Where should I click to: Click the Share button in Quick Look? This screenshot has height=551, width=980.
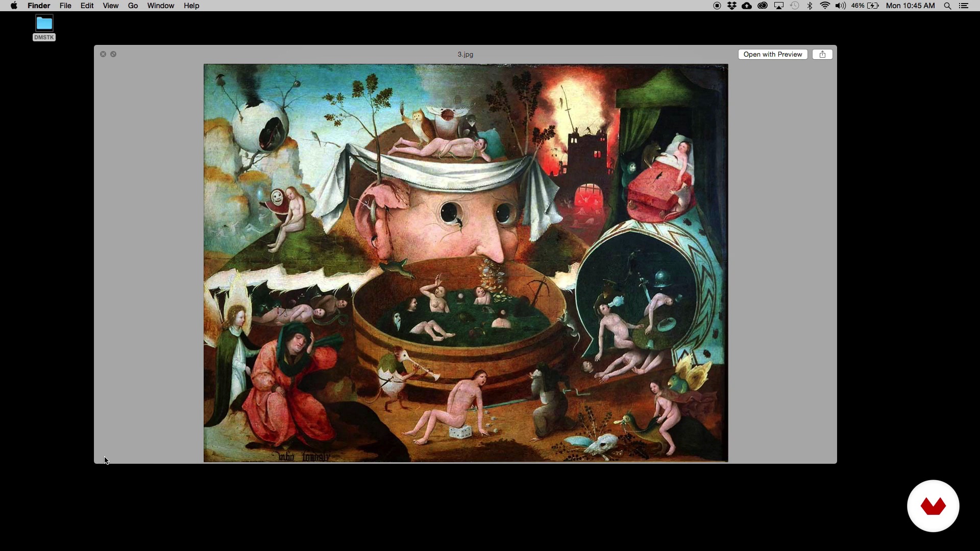point(822,54)
